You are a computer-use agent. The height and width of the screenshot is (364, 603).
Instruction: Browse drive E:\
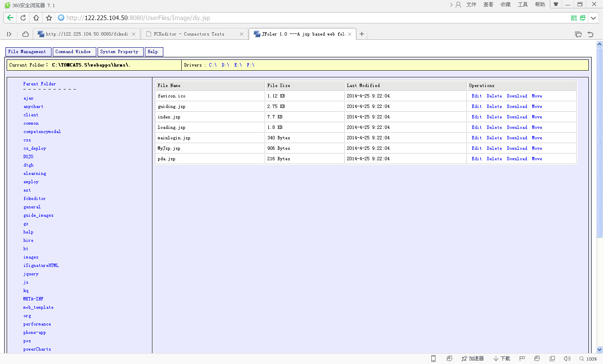238,65
